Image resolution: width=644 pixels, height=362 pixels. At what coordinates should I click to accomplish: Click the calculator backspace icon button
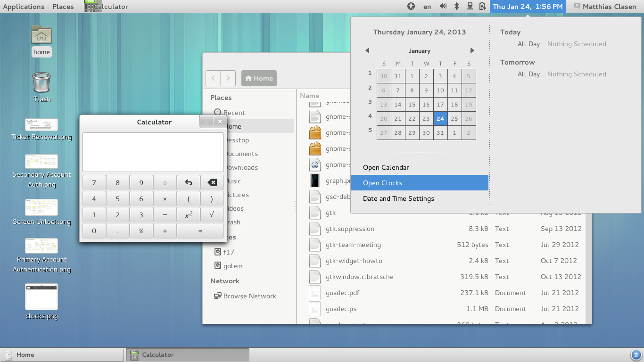[x=212, y=183]
